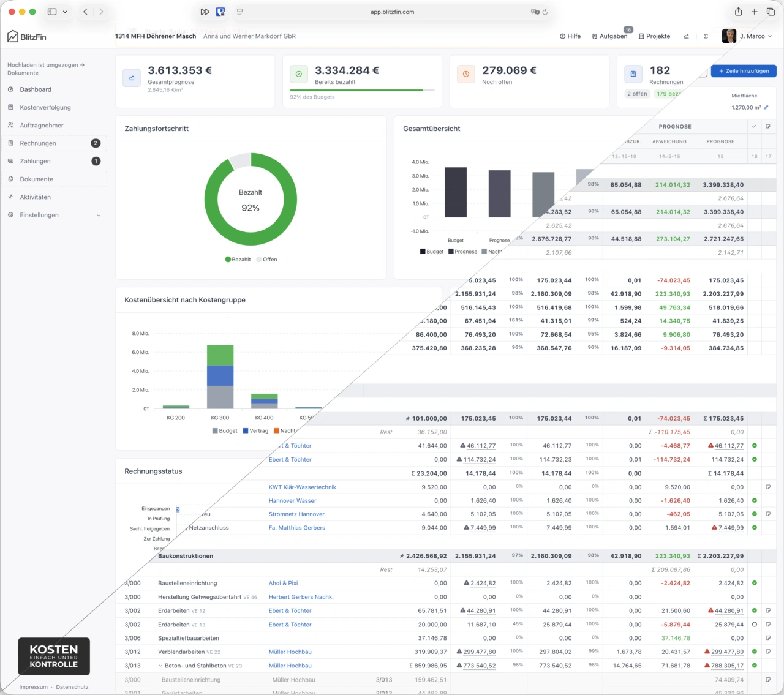The image size is (784, 695).
Task: Open Aktivitäten in the sidebar
Action: [x=35, y=197]
